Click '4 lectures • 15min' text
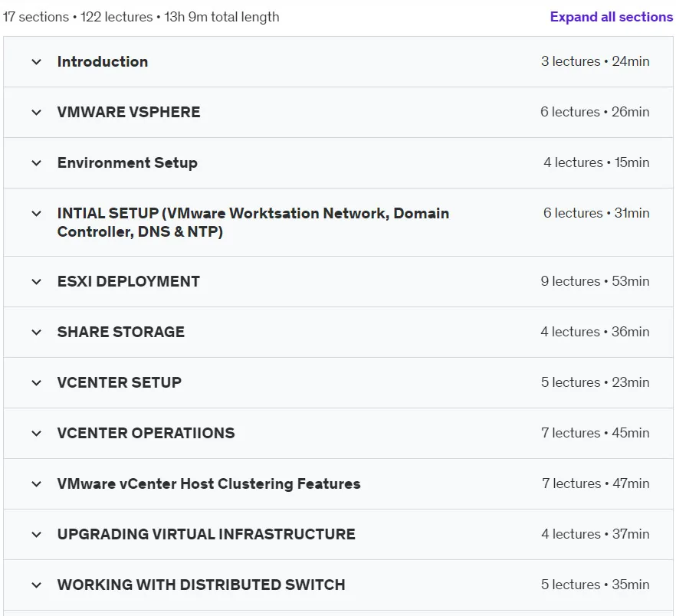Viewport: 676px width, 616px height. pyautogui.click(x=596, y=162)
